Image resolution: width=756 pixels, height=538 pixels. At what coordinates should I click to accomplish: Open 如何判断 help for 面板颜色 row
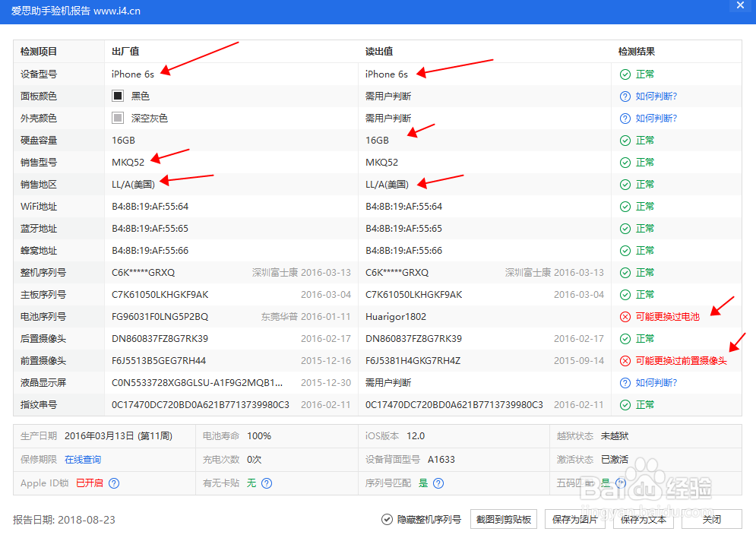(656, 97)
